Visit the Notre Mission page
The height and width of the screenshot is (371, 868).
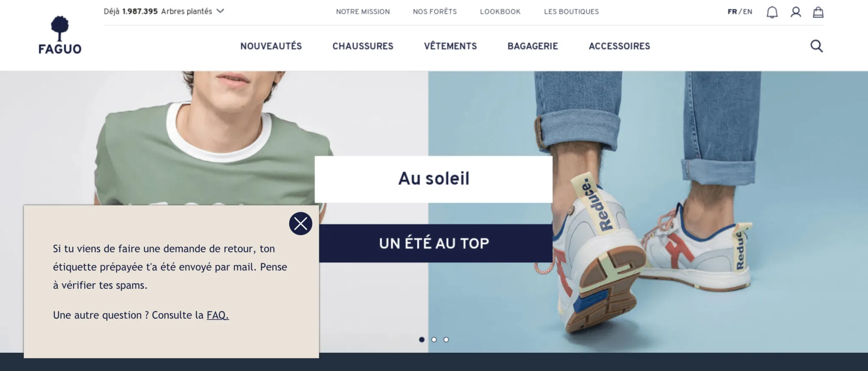tap(363, 12)
